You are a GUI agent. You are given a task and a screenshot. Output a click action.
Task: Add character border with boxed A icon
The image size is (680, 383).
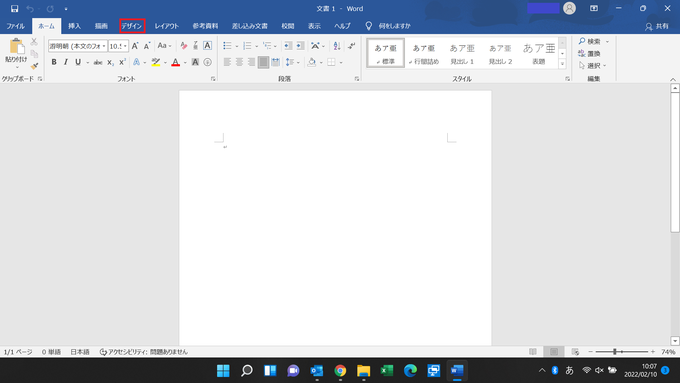[x=207, y=46]
